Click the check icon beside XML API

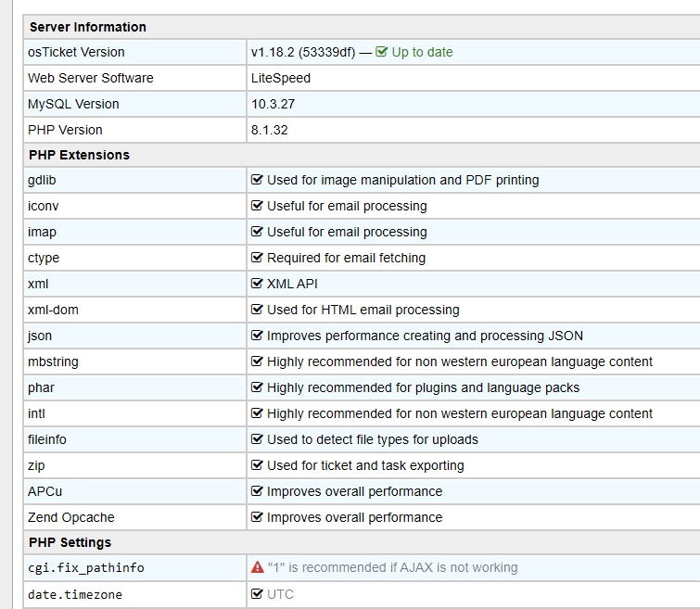(258, 284)
